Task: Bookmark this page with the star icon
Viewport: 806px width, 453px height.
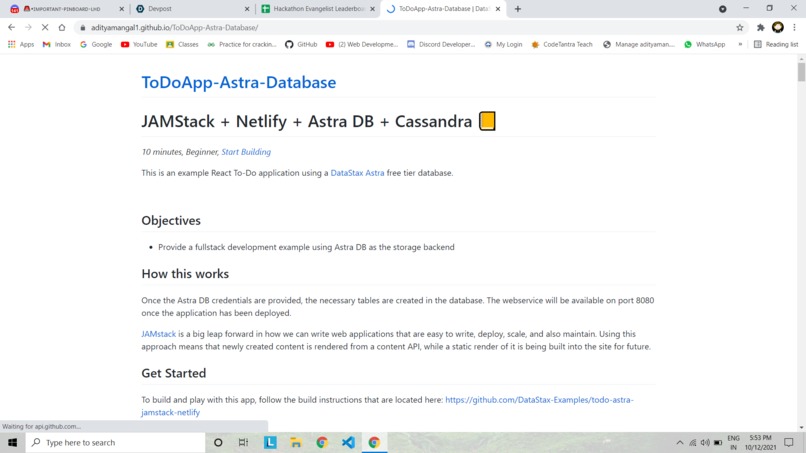Action: point(740,28)
